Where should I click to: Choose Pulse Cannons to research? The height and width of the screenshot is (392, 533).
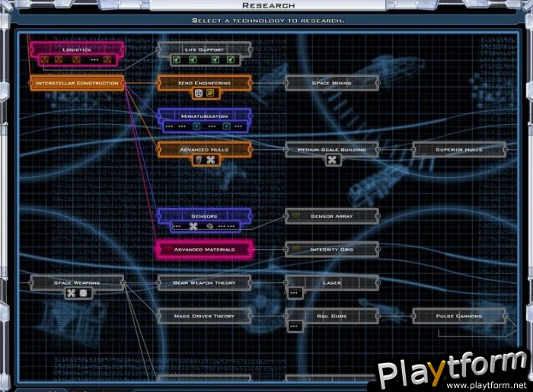(x=459, y=316)
